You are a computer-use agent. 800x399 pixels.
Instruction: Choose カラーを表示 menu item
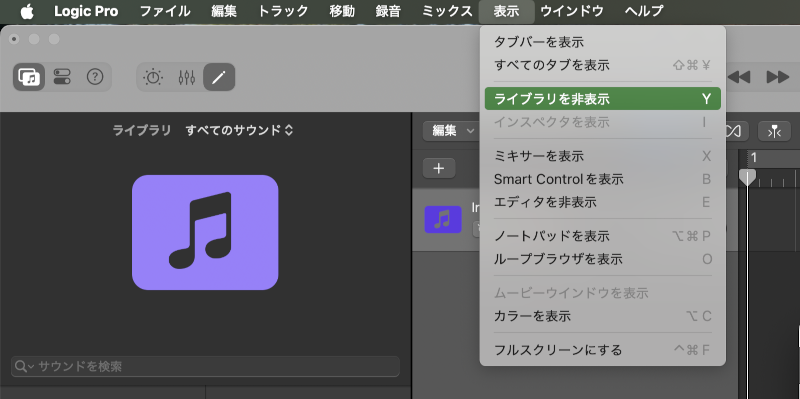click(603, 316)
